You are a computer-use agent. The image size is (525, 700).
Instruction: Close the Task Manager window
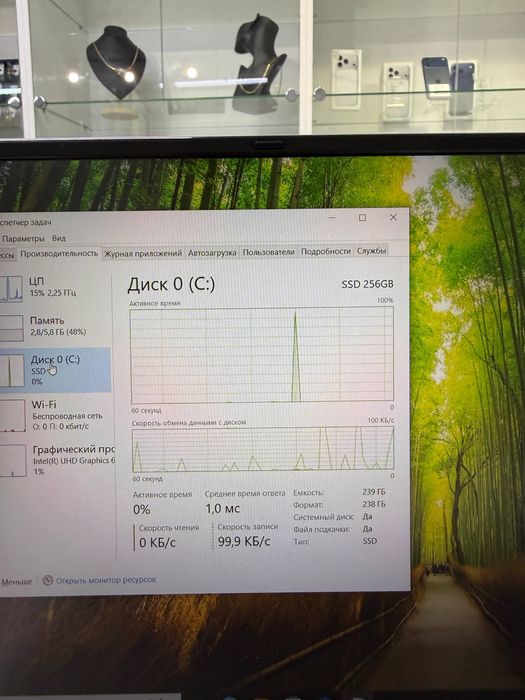pos(393,217)
